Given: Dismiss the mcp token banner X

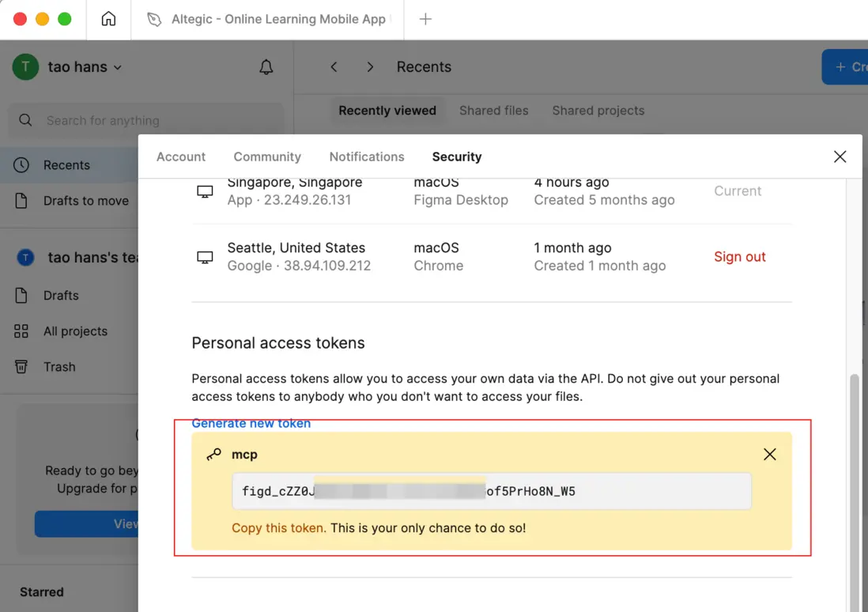Looking at the screenshot, I should click(769, 455).
